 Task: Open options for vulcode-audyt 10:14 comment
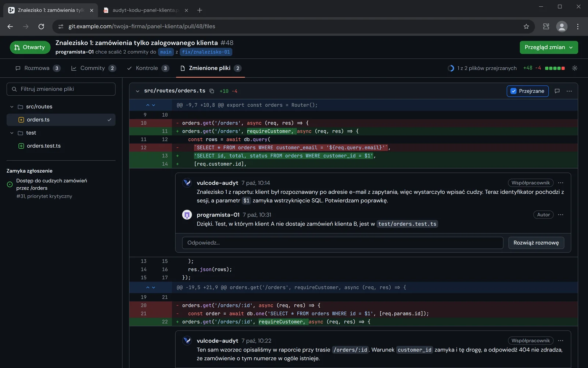[560, 183]
